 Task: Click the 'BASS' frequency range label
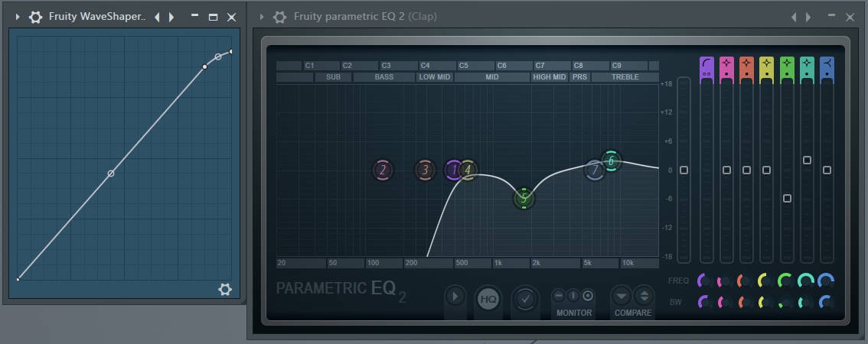coord(384,77)
